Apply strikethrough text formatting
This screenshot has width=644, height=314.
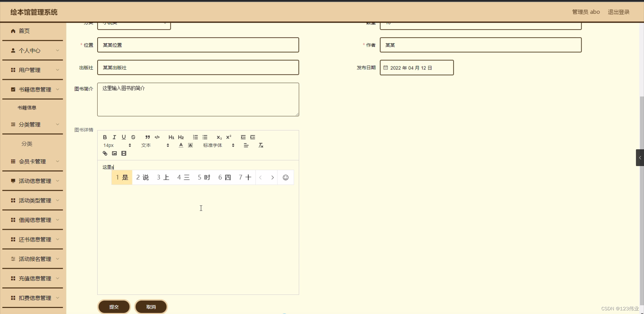[x=133, y=137]
